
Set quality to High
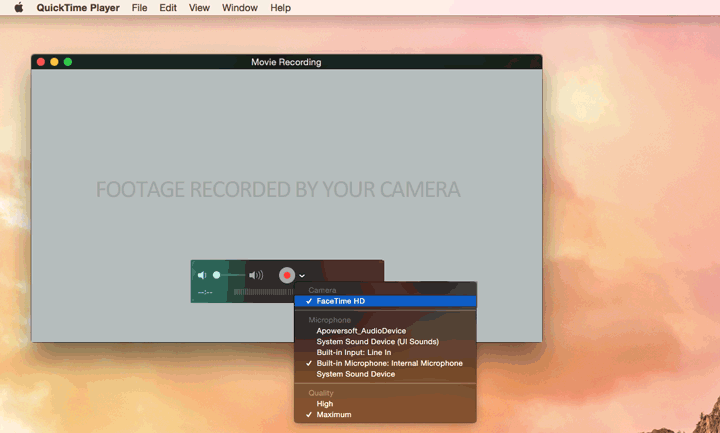tap(325, 404)
